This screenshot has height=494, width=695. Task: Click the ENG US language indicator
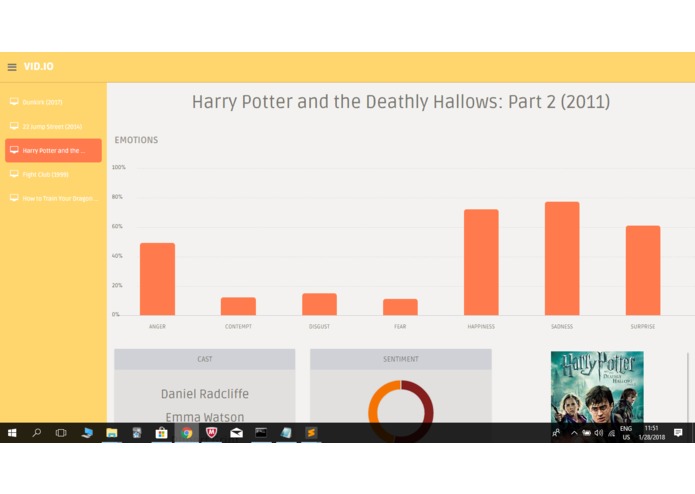click(626, 433)
